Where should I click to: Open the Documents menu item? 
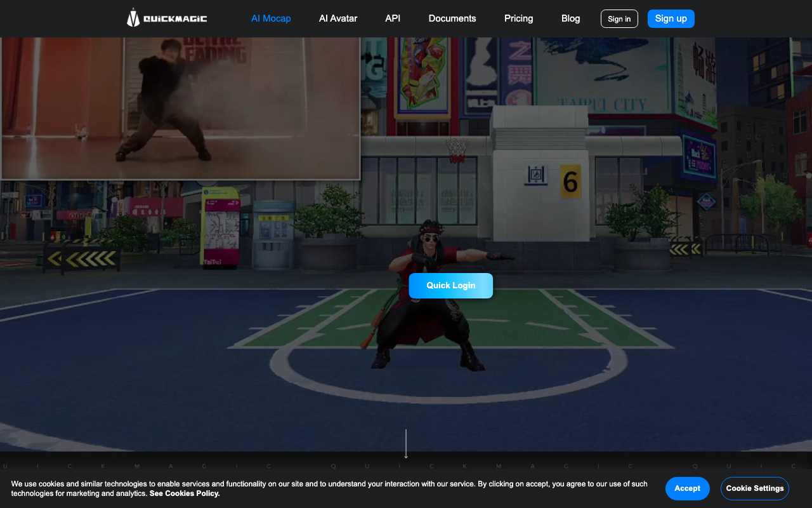click(452, 18)
